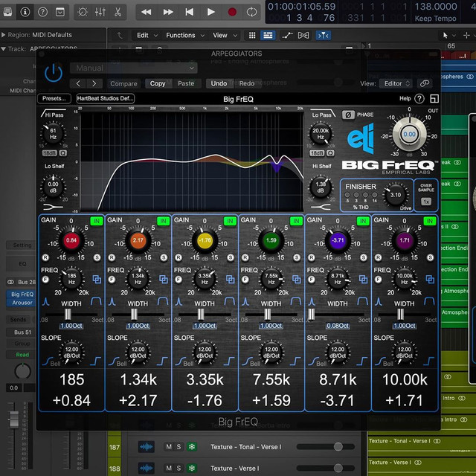
Task: Expand the Region: MIDI Defaults triangle
Action: tap(3, 35)
